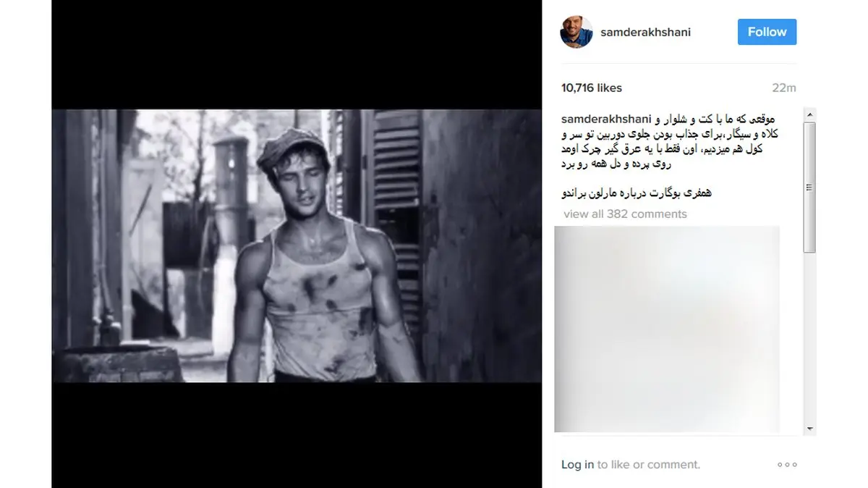Viewport: 868px width, 488px height.
Task: Follow the samderakhshani account
Action: coord(767,32)
